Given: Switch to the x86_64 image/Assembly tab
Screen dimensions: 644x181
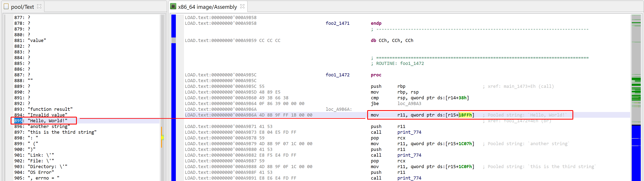Looking at the screenshot, I should (208, 7).
